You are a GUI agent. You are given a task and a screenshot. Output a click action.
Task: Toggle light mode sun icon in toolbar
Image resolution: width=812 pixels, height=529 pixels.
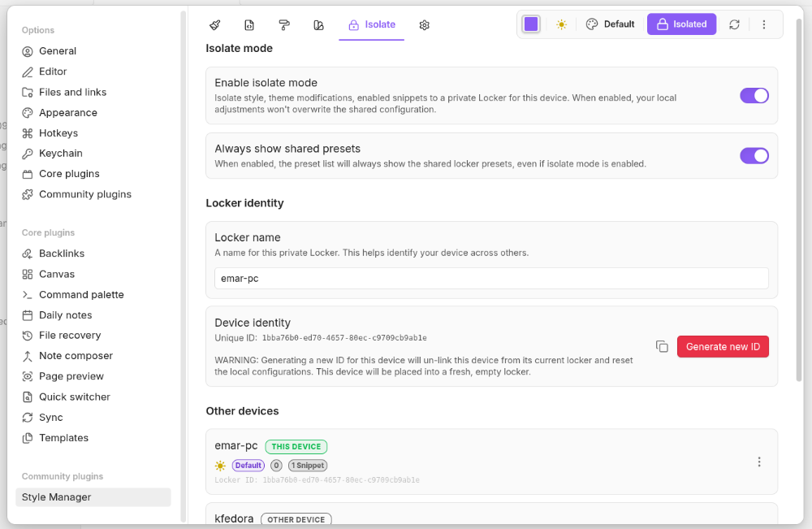point(561,24)
